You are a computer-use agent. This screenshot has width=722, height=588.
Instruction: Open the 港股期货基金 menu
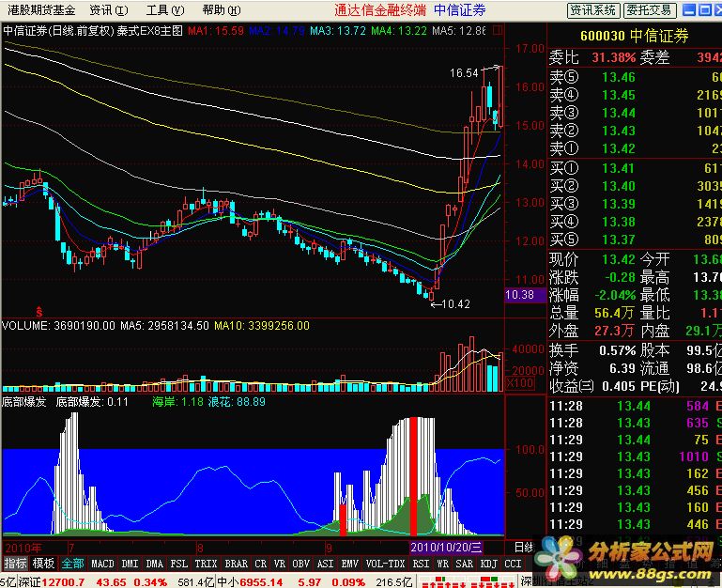[41, 9]
